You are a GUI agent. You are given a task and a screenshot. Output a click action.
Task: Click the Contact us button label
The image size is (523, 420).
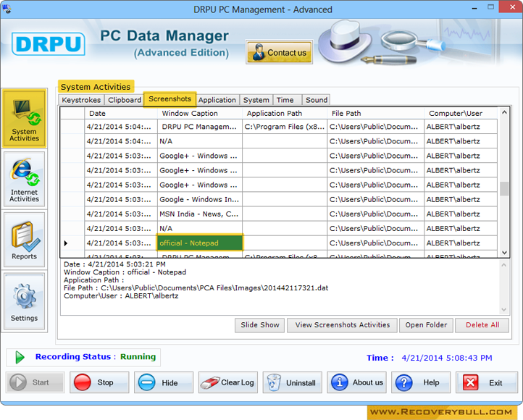point(287,53)
